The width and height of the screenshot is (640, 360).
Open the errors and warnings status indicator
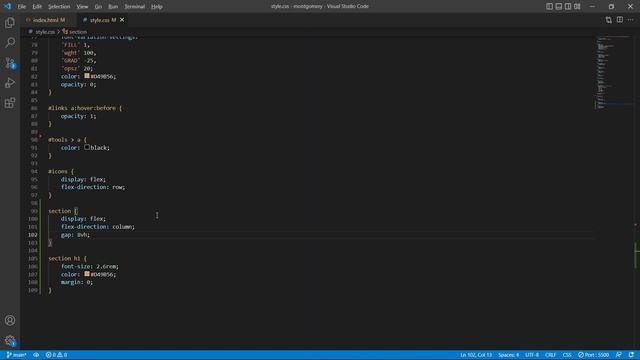[56, 355]
